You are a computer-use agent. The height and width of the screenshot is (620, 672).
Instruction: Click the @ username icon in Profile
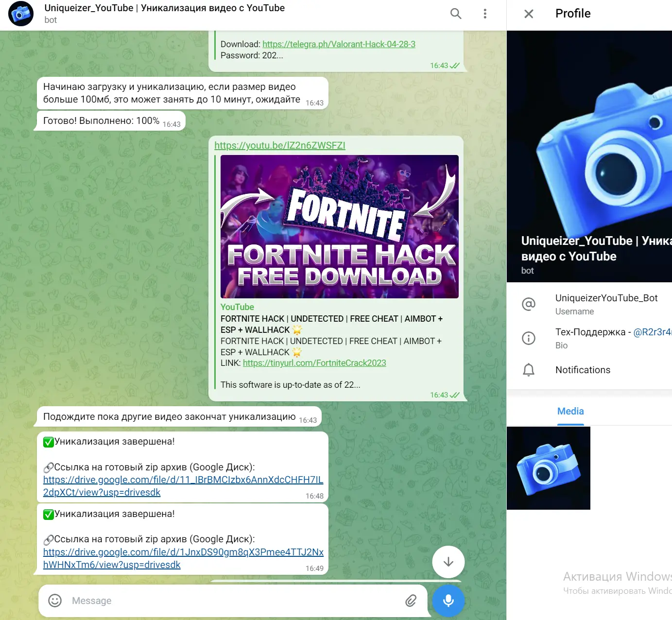tap(529, 304)
